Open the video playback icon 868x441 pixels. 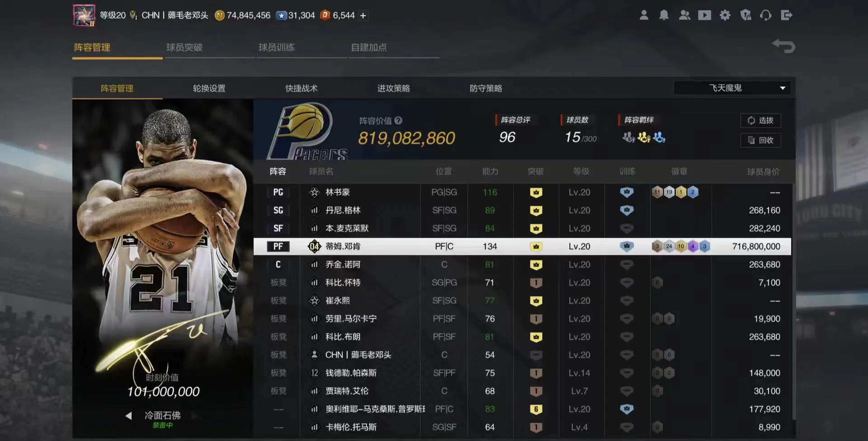tap(704, 15)
